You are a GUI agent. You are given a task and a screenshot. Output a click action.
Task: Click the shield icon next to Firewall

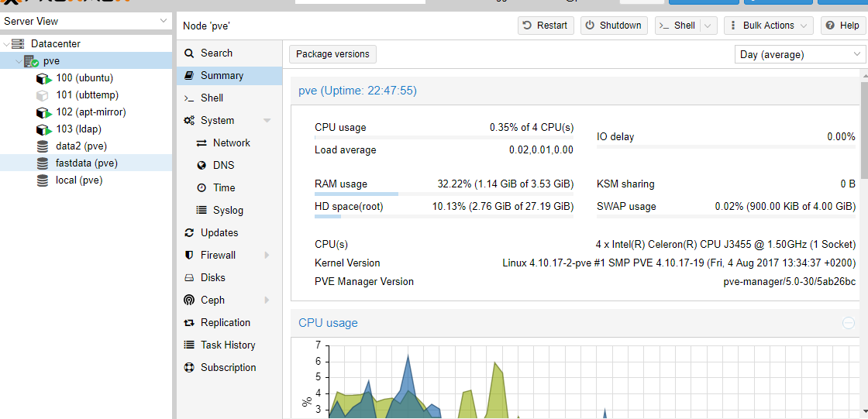tap(189, 255)
